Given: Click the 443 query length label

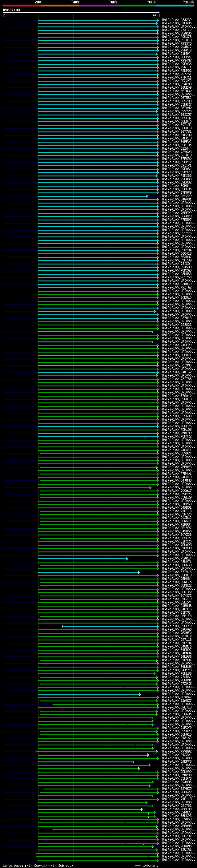Looking at the screenshot, I should 155,15.
